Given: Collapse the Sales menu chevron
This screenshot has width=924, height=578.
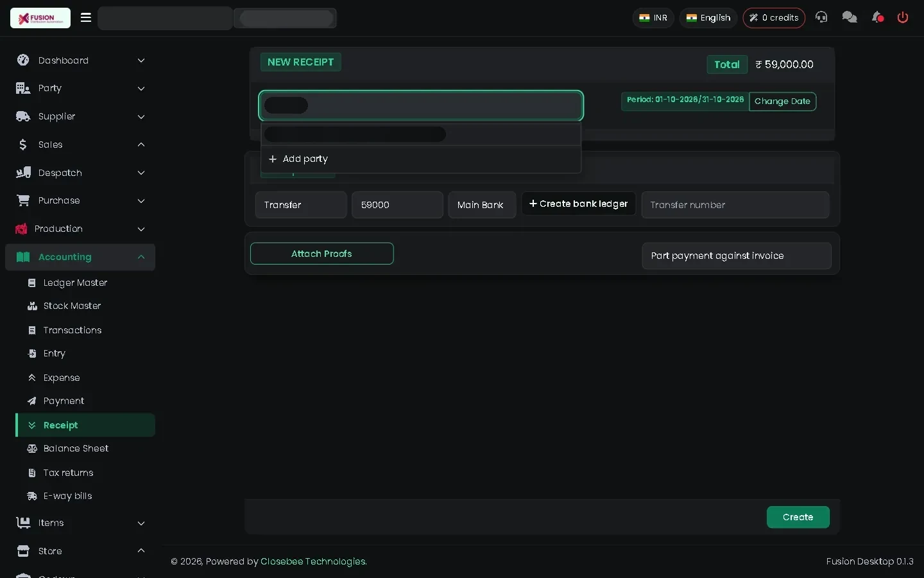Looking at the screenshot, I should point(141,144).
